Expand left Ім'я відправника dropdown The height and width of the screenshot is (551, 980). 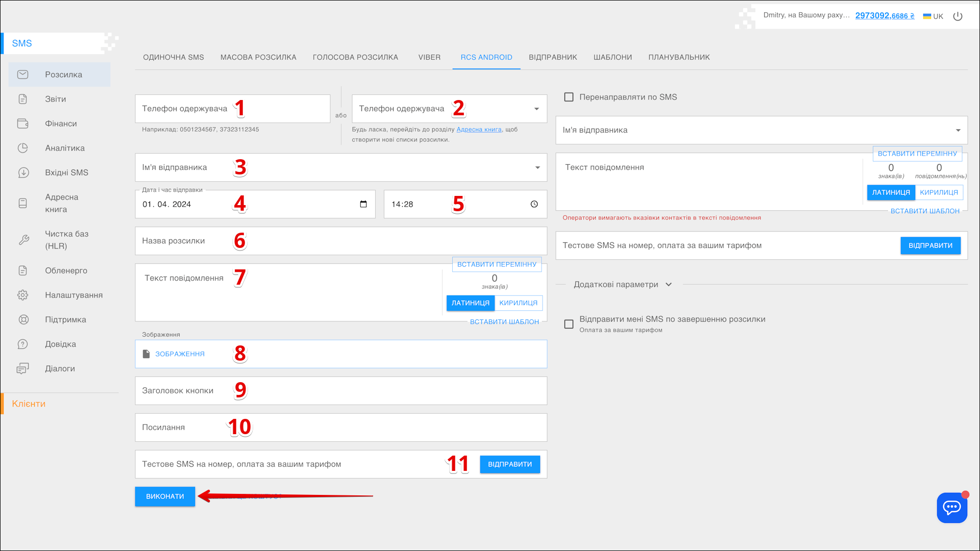pos(537,167)
